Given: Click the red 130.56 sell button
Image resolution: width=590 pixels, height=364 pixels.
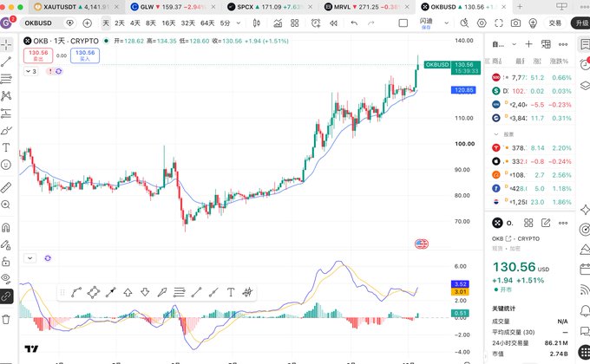Looking at the screenshot, I should (38, 55).
